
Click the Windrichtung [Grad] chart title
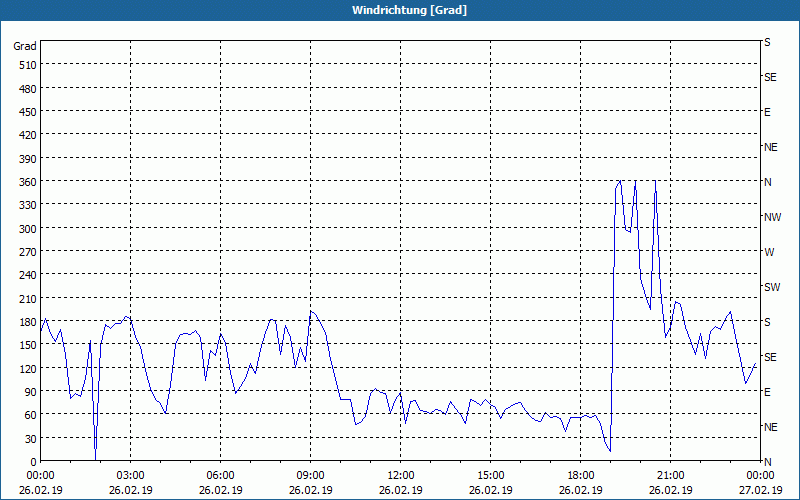(x=409, y=10)
